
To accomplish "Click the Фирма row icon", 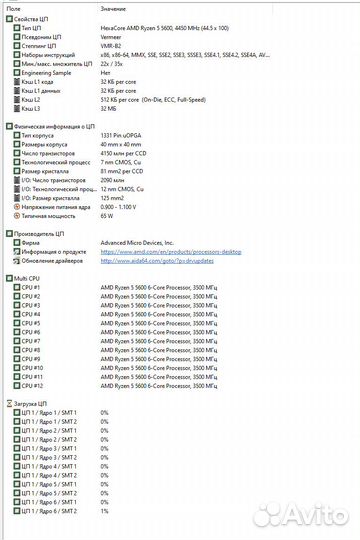I will [x=17, y=243].
